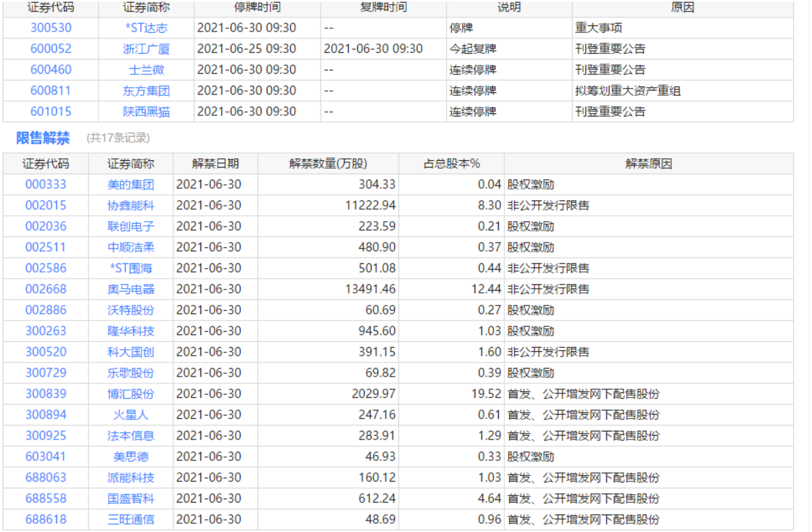The height and width of the screenshot is (532, 812).
Task: Open 派能科技 stock link
Action: (x=131, y=478)
